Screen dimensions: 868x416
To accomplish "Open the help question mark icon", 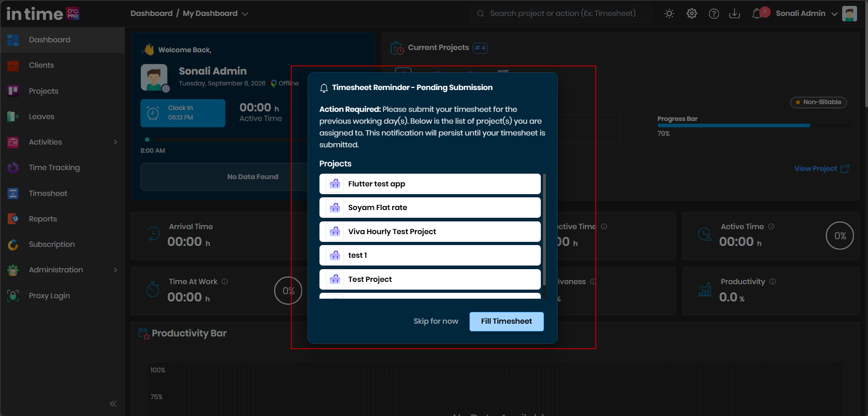I will (x=713, y=14).
